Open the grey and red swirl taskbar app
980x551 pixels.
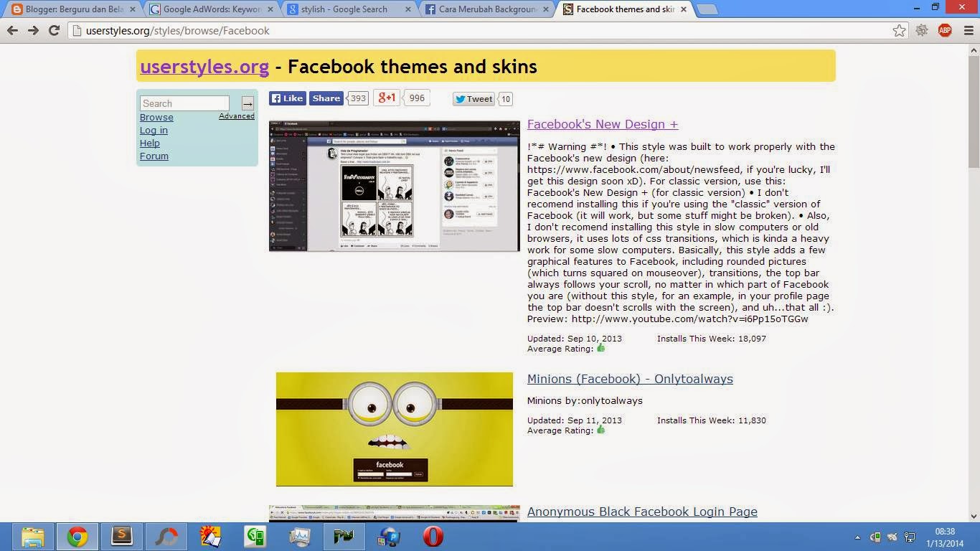coord(166,537)
